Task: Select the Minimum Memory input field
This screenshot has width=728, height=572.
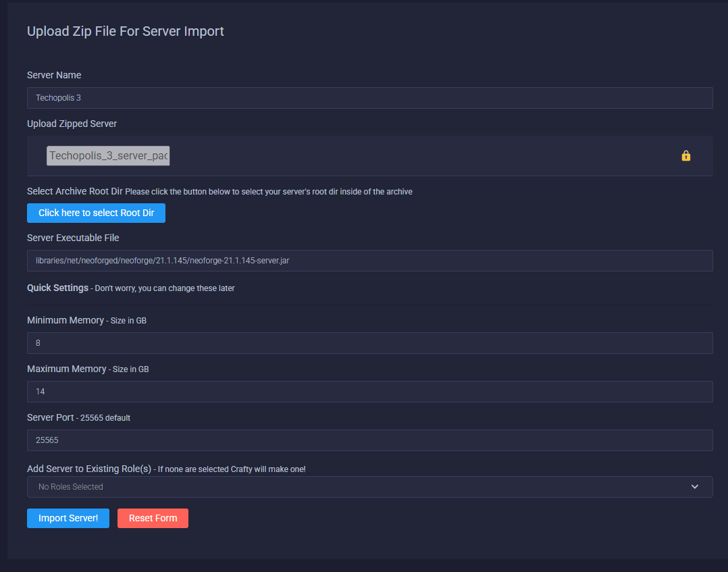Action: 369,343
